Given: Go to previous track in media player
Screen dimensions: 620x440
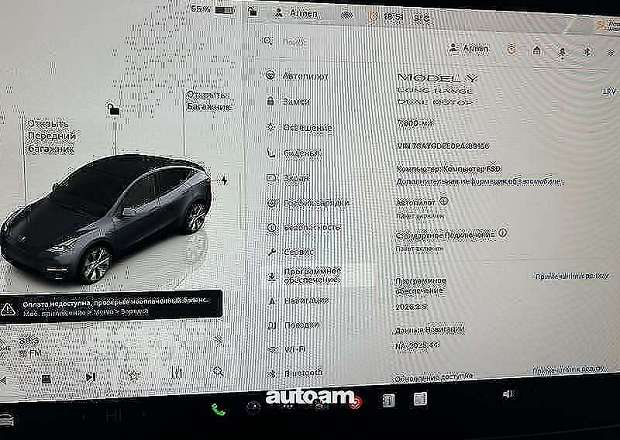Looking at the screenshot, I should (3, 381).
